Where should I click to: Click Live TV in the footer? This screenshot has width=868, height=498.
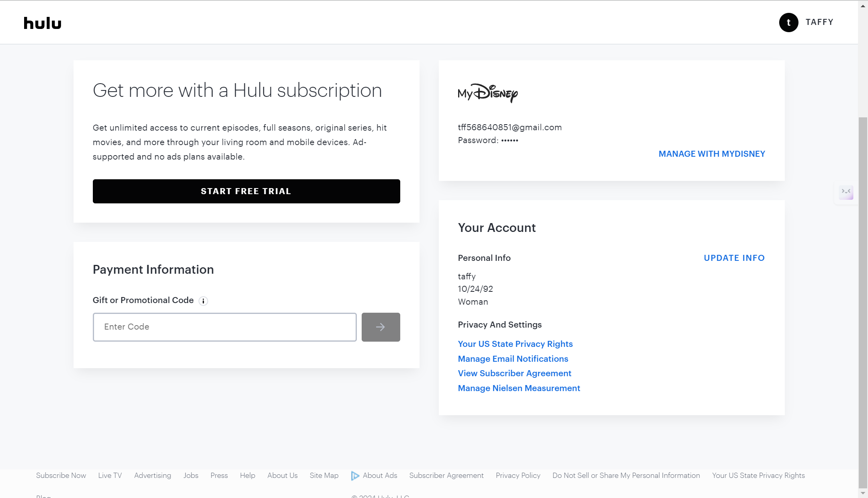(110, 475)
